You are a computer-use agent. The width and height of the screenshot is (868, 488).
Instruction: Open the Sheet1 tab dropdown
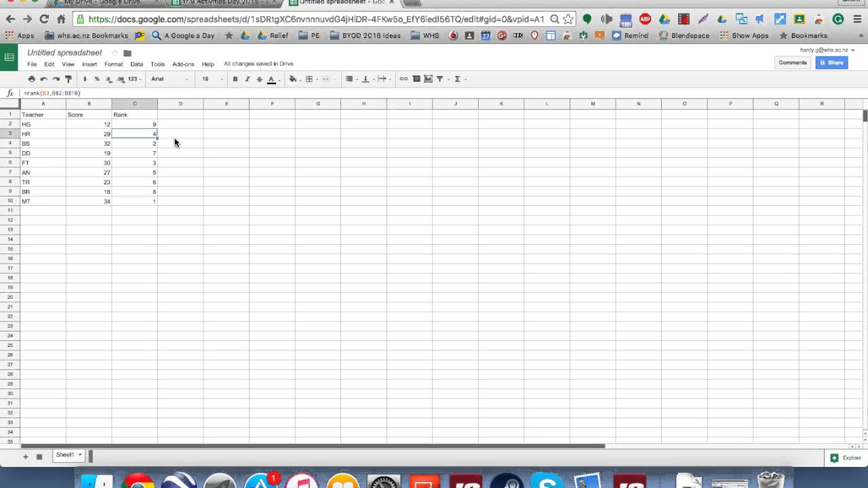click(80, 455)
